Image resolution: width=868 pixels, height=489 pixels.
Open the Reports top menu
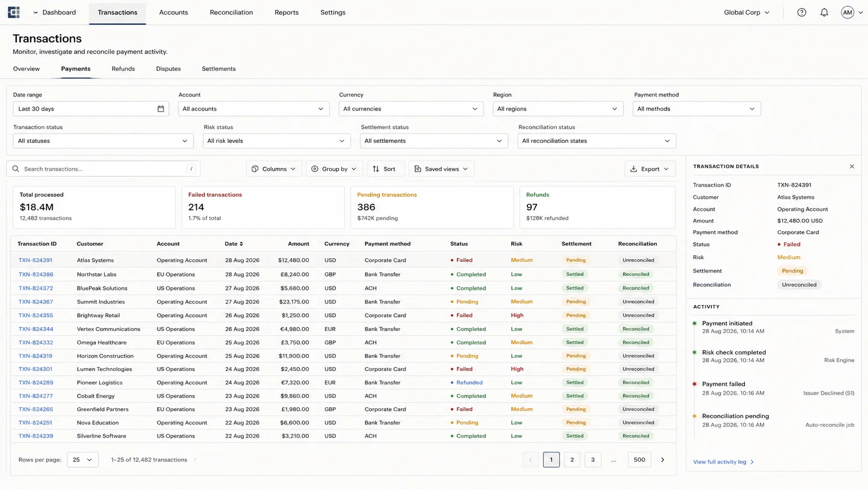(287, 12)
